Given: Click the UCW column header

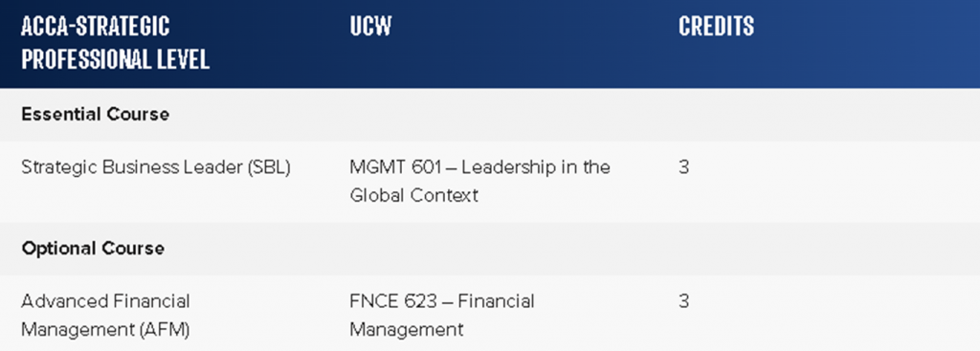Looking at the screenshot, I should [x=370, y=26].
